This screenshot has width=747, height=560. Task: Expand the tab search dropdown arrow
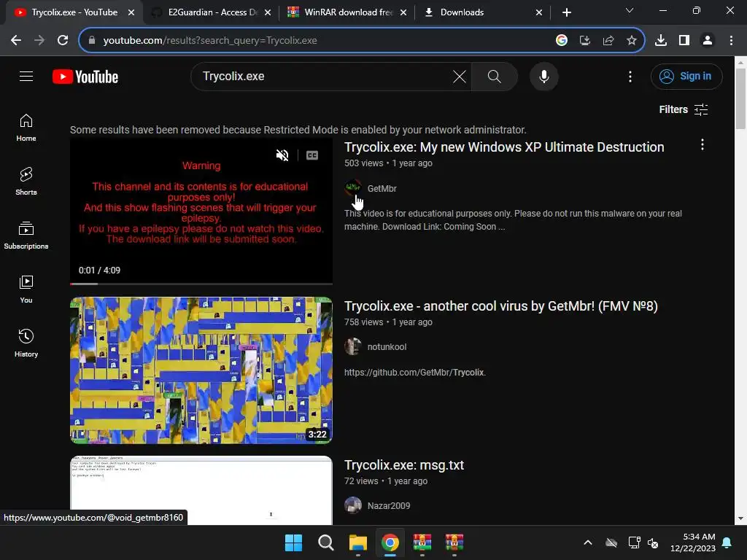pyautogui.click(x=630, y=10)
